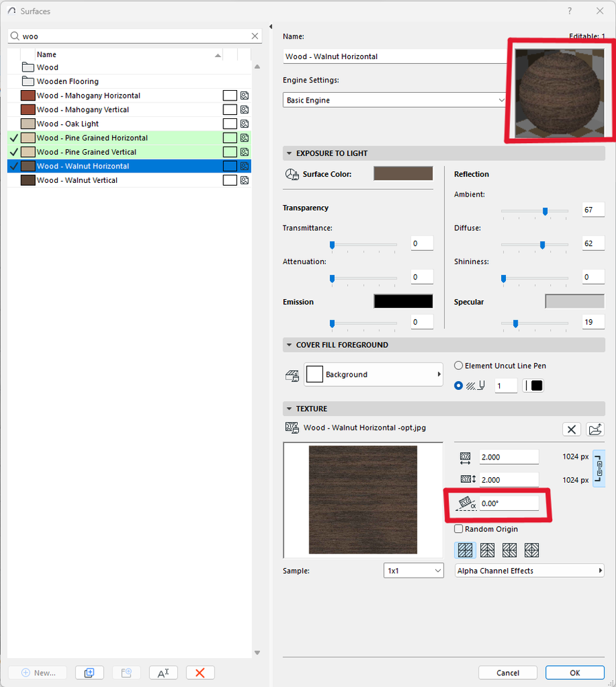
Task: Edit the surface Name field
Action: click(x=395, y=56)
